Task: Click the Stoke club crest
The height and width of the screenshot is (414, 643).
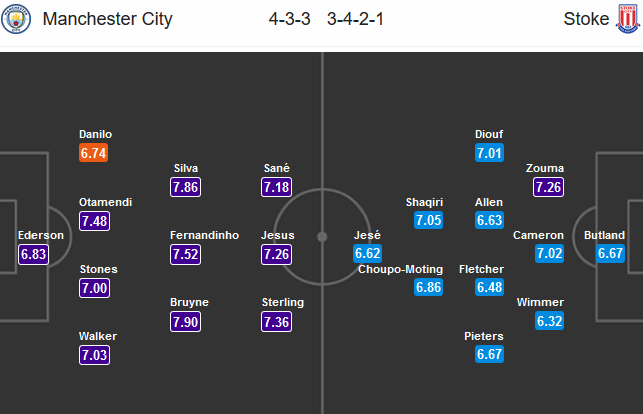Action: [x=627, y=19]
